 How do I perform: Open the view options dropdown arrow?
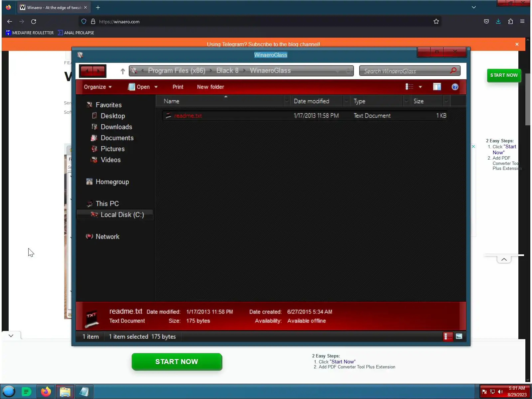click(420, 87)
